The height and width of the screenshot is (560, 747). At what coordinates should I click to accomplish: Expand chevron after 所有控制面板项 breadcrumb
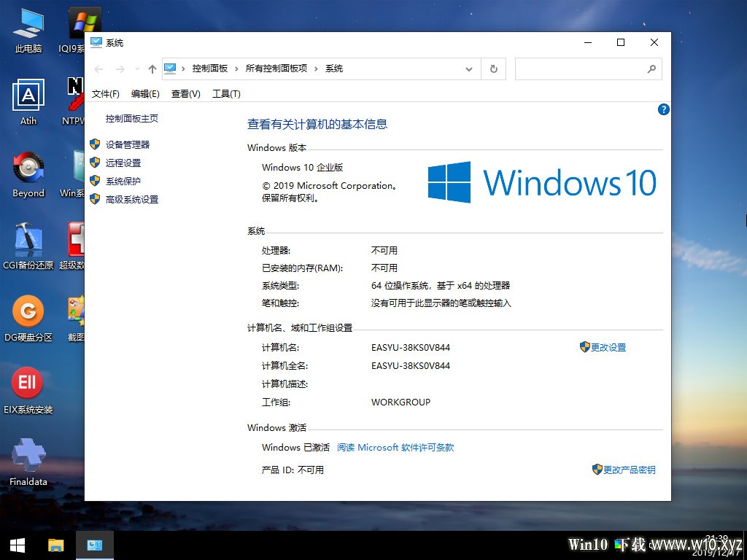[x=316, y=69]
